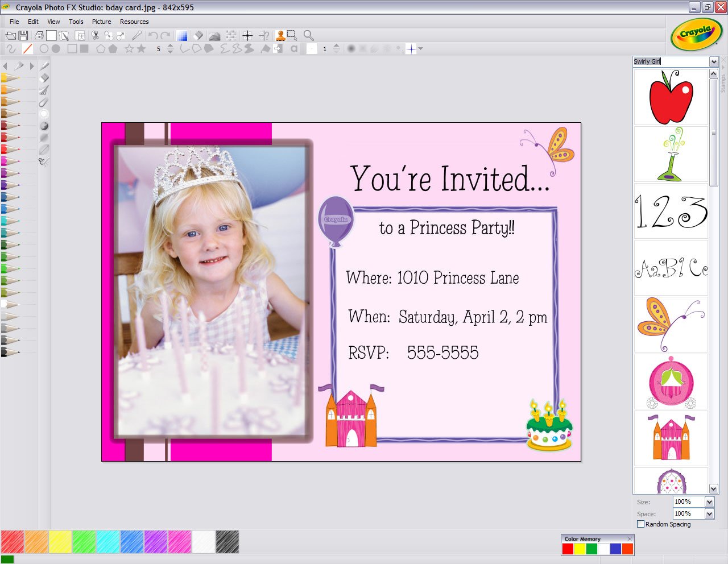Undo the last action

pyautogui.click(x=152, y=35)
